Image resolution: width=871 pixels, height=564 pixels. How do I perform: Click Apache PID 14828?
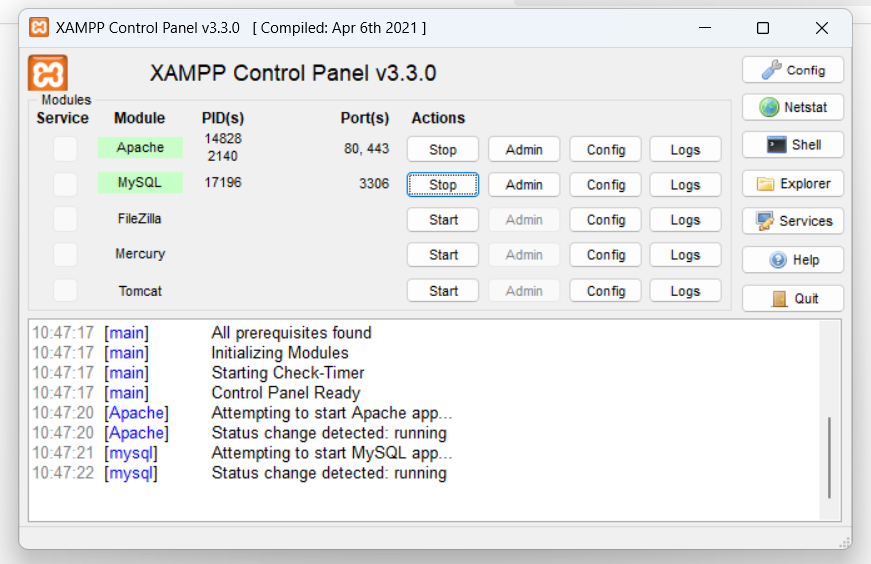point(223,138)
